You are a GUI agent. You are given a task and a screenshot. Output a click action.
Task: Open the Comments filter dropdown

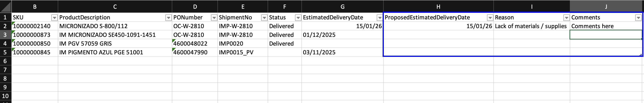click(x=638, y=18)
